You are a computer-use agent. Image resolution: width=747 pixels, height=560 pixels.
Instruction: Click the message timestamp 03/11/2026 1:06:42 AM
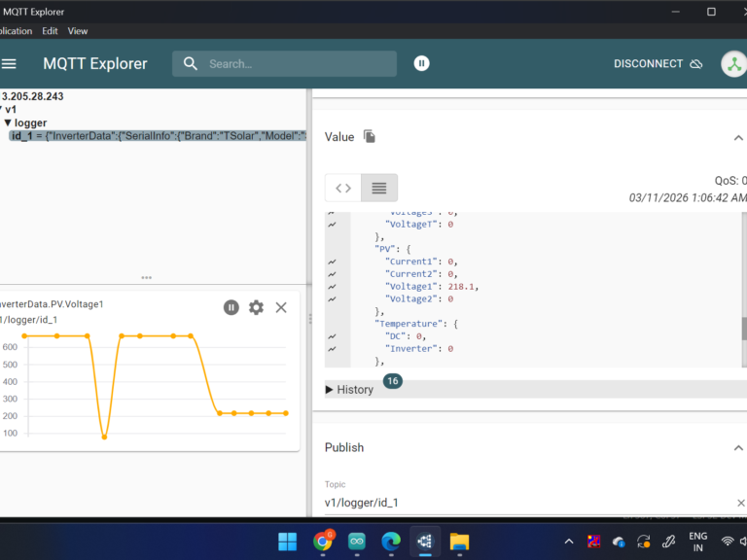pyautogui.click(x=688, y=198)
